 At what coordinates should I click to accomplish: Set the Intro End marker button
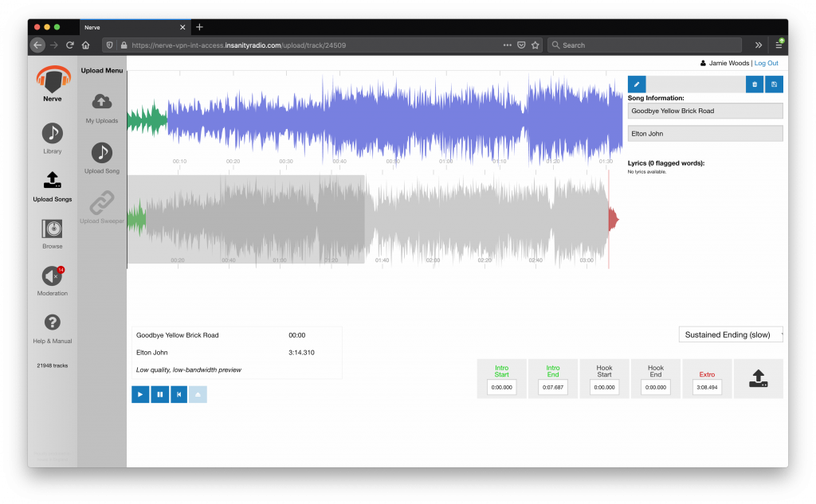click(x=553, y=371)
